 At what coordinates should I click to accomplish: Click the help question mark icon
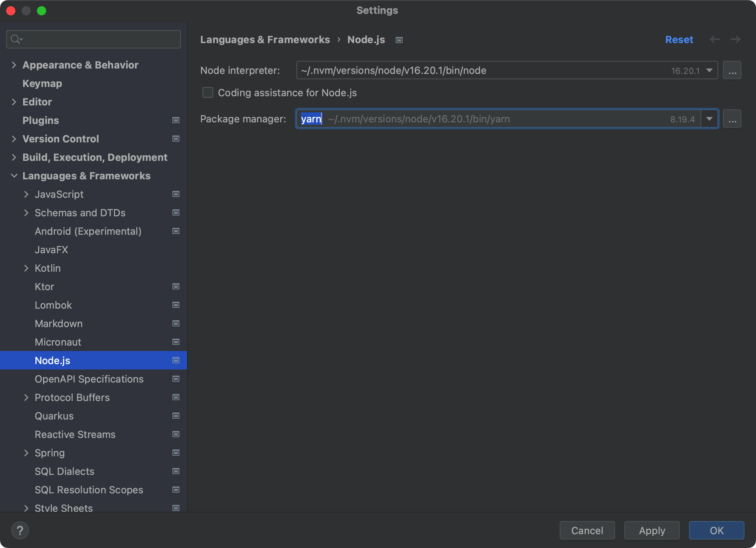coord(20,530)
